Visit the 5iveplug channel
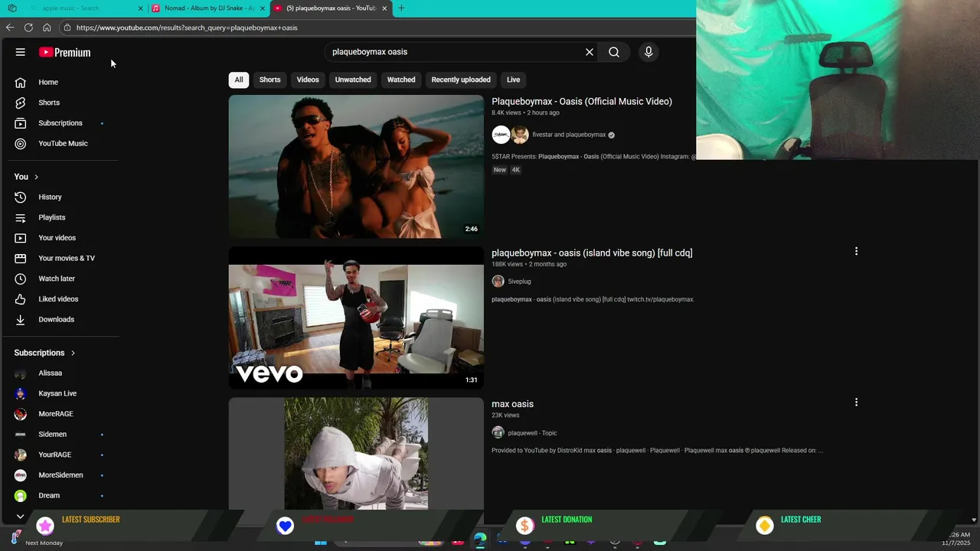Image resolution: width=980 pixels, height=551 pixels. coord(519,282)
